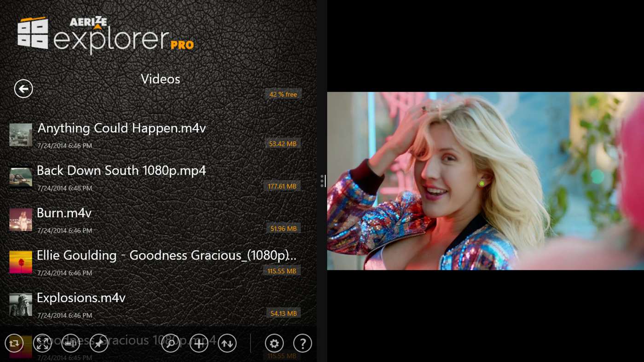This screenshot has width=644, height=362.
Task: Click the 54.13 MB size label
Action: (x=284, y=313)
